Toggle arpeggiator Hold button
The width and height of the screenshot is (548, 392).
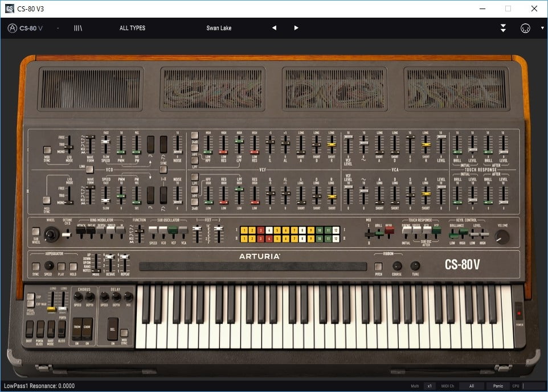73,266
